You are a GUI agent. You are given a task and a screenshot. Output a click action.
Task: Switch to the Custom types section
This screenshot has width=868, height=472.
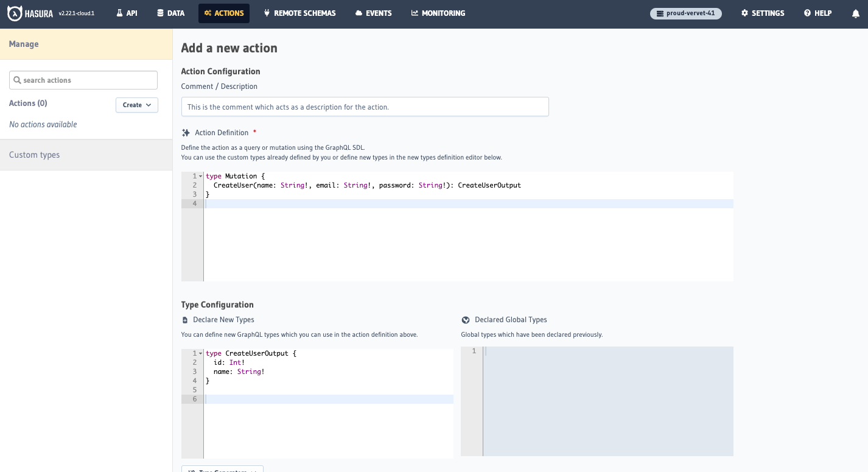coord(34,155)
